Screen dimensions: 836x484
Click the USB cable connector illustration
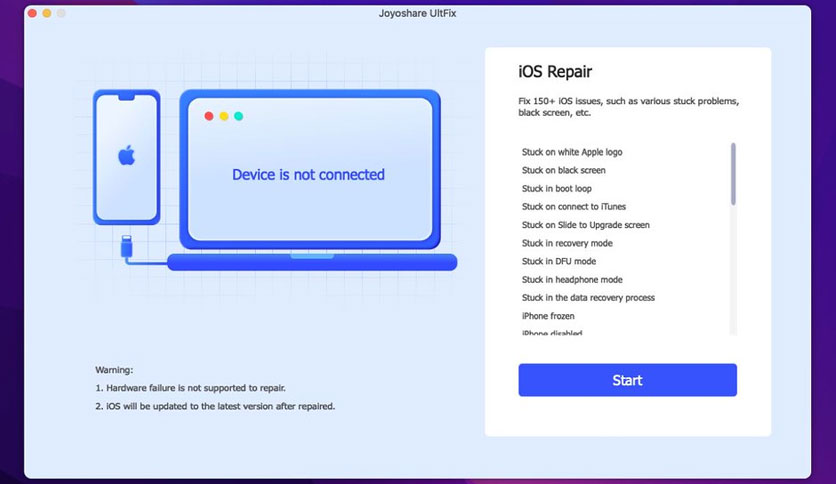pyautogui.click(x=126, y=247)
